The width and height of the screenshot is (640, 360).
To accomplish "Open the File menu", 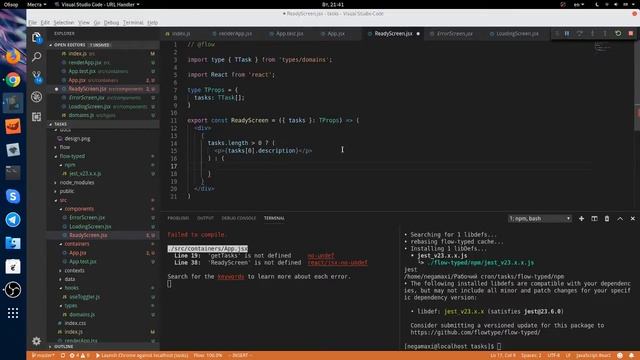I will point(33,22).
